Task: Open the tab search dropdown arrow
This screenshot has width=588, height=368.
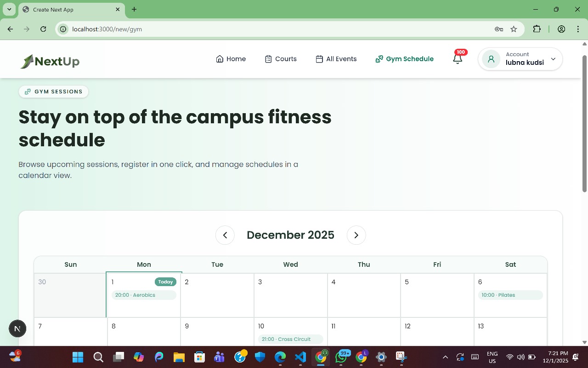Action: pos(9,9)
